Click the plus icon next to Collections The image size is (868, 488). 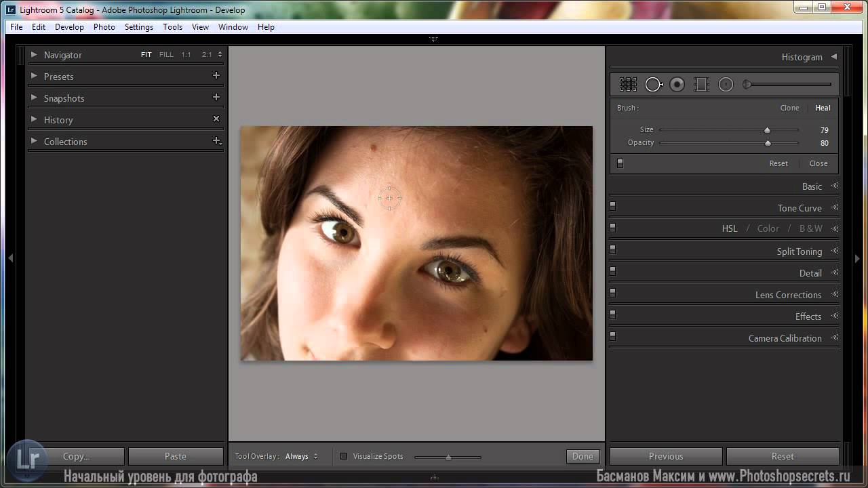(x=216, y=141)
